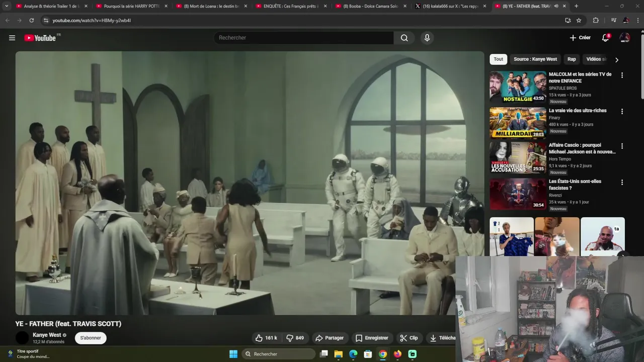Screen dimensions: 644x362
Task: Switch to kalala666 sur X tab
Action: tap(451, 6)
